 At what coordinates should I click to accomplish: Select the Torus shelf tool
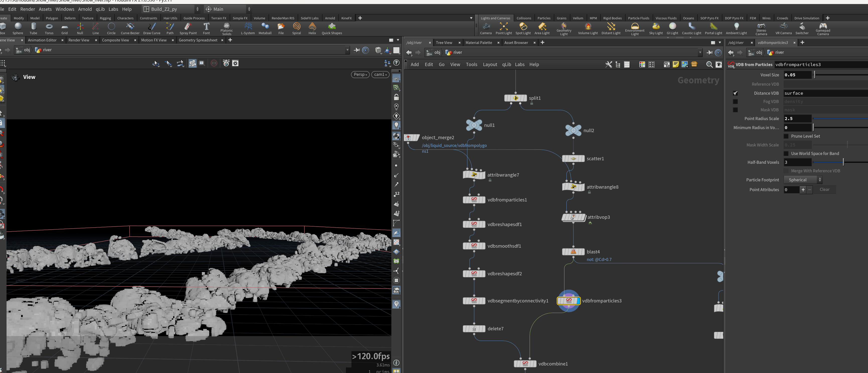click(49, 28)
